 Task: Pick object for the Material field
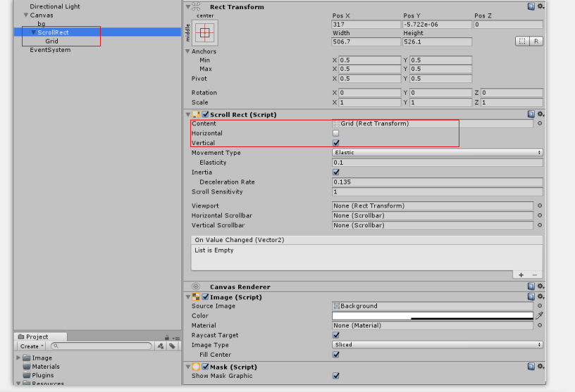[x=540, y=325]
